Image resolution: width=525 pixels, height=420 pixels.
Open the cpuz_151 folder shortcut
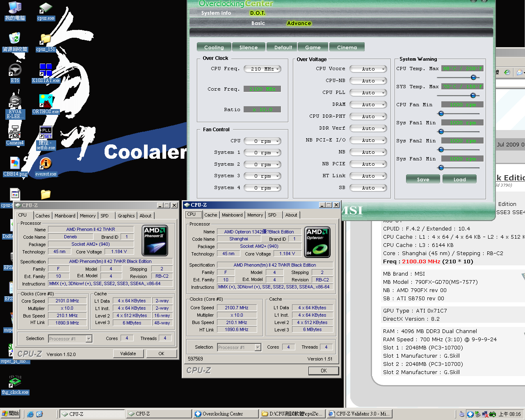(46, 42)
